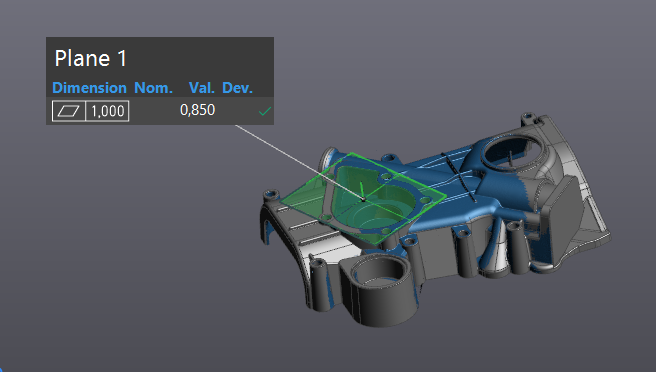Click the flatness symbol icon in the annotation

[69, 111]
